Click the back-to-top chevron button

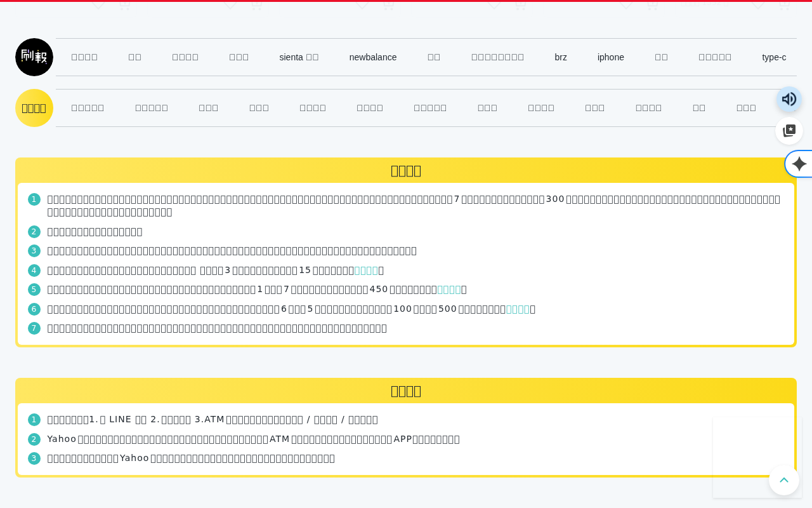click(784, 480)
